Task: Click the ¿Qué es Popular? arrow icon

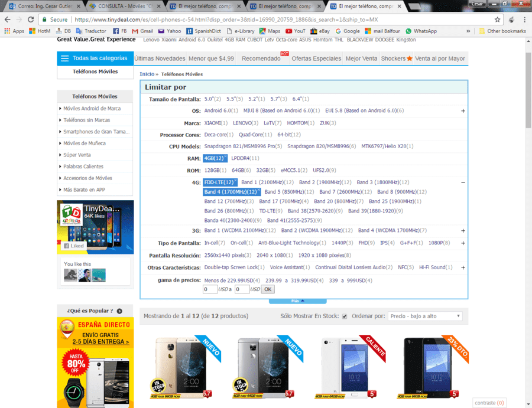Action: click(119, 311)
